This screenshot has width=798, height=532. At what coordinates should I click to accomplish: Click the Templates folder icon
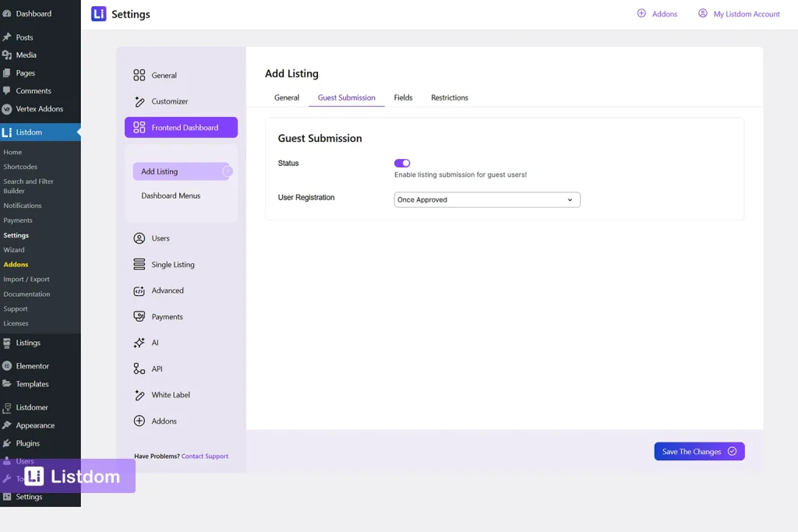click(x=6, y=384)
